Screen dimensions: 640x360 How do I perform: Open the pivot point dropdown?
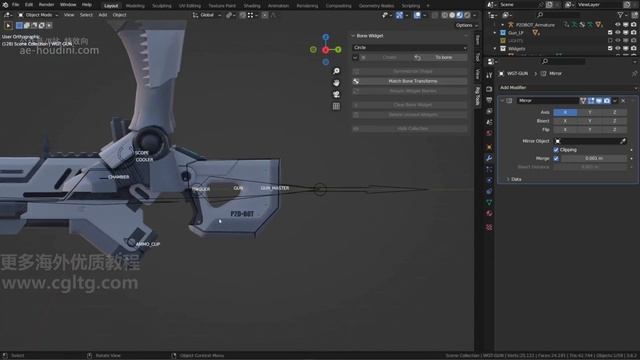click(x=231, y=15)
